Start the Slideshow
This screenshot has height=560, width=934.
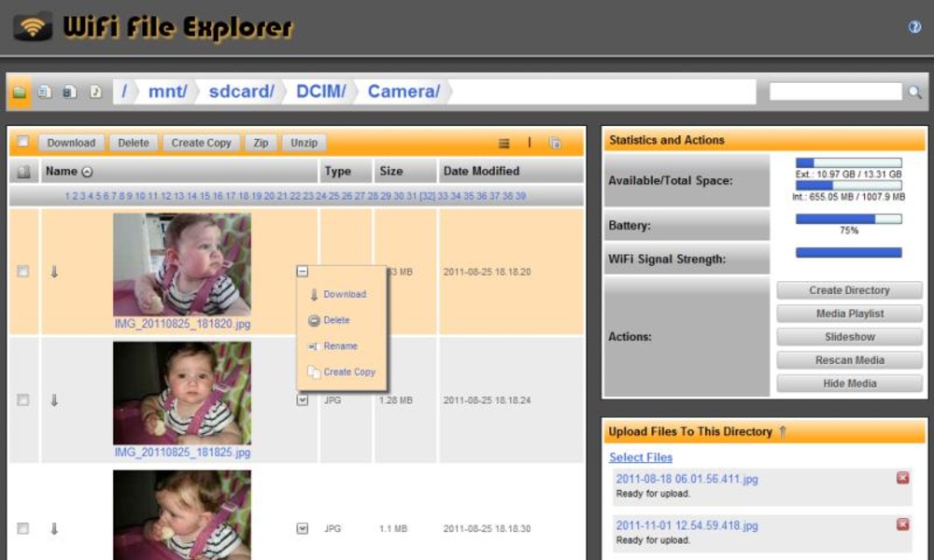[x=849, y=337]
